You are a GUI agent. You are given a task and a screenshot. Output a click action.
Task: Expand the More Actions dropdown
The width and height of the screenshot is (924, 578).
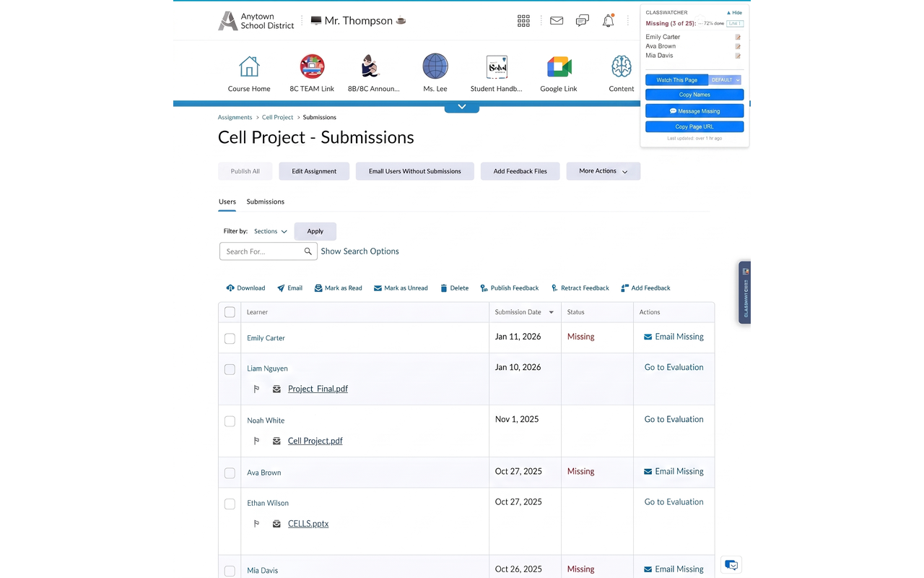pos(603,171)
